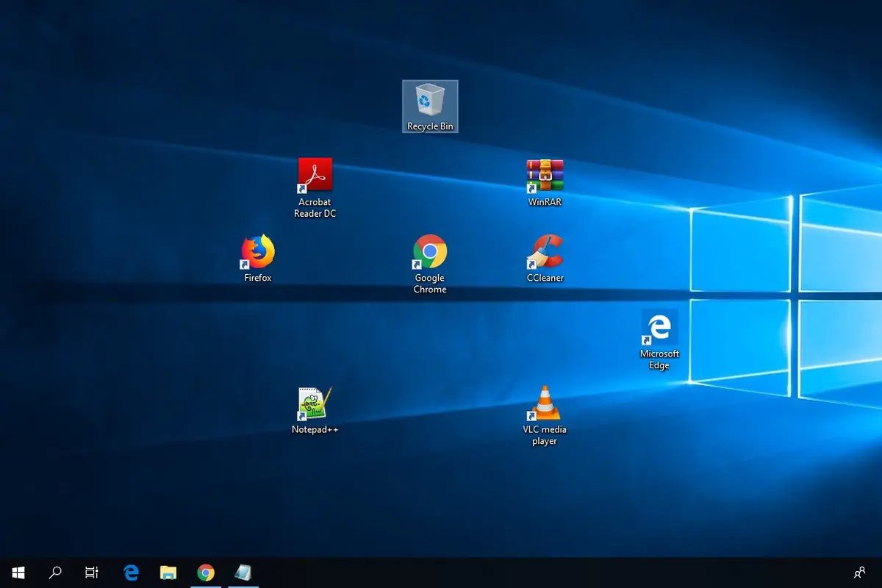Launch Edge from the taskbar

click(x=132, y=573)
